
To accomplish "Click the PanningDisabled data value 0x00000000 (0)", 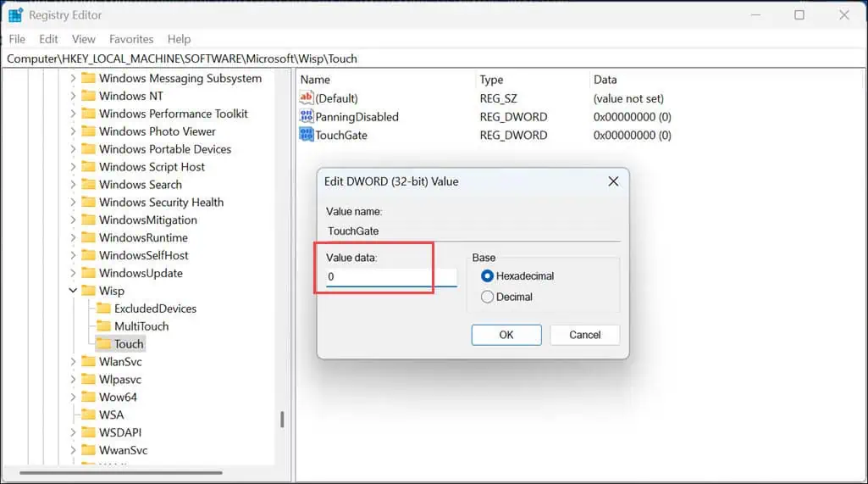I will [633, 117].
